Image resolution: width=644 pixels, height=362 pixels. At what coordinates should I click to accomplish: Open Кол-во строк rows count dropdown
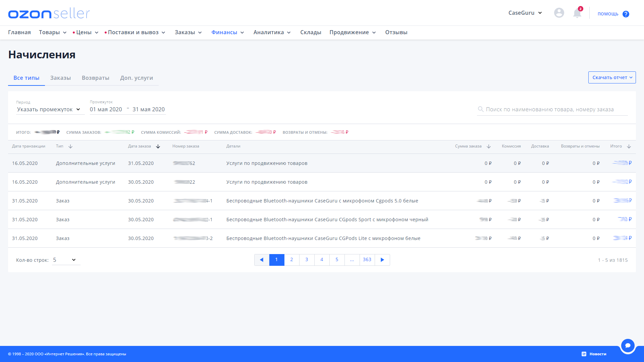[66, 260]
